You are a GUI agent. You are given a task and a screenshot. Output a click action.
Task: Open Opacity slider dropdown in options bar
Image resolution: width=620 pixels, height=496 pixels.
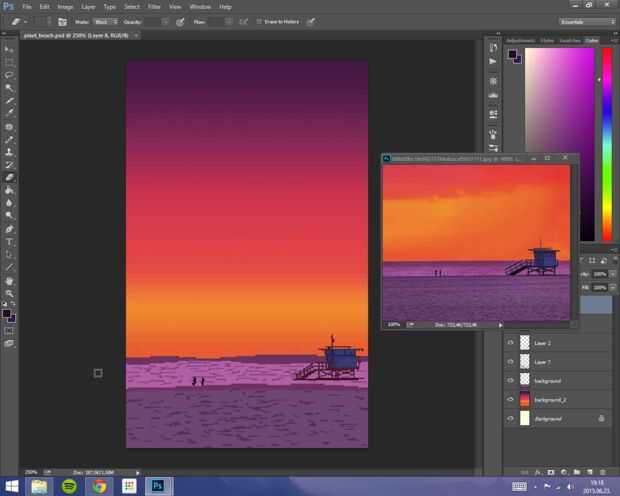[x=165, y=22]
